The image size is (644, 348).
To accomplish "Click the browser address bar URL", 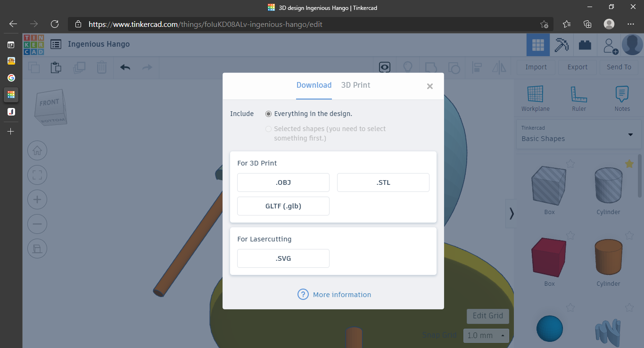I will (206, 24).
